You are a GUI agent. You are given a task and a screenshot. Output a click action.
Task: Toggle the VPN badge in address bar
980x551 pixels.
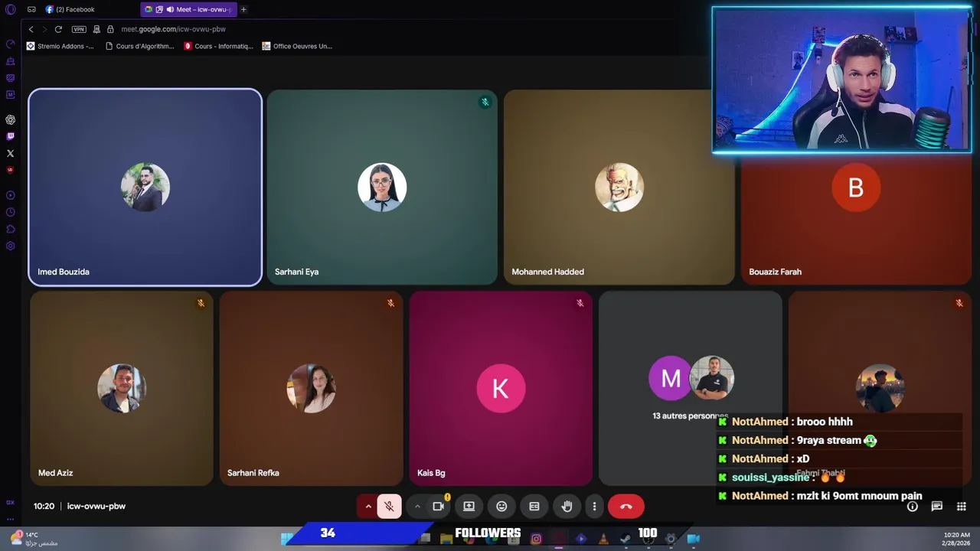point(79,29)
